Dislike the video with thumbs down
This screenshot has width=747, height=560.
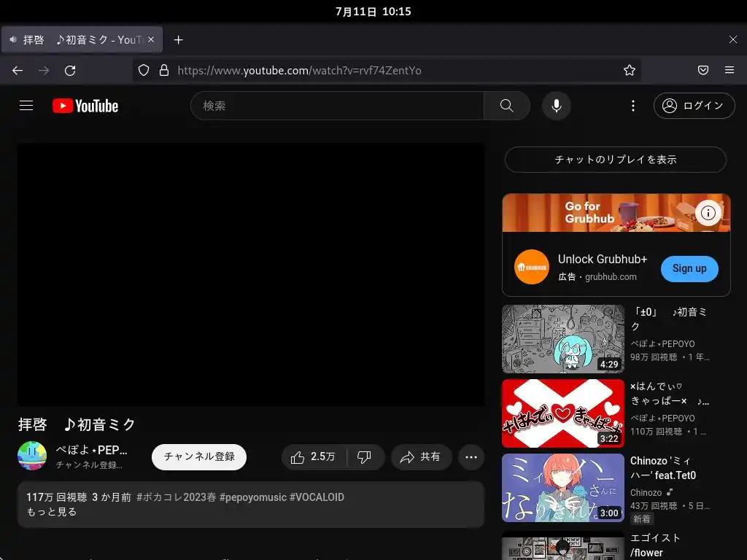tap(365, 457)
